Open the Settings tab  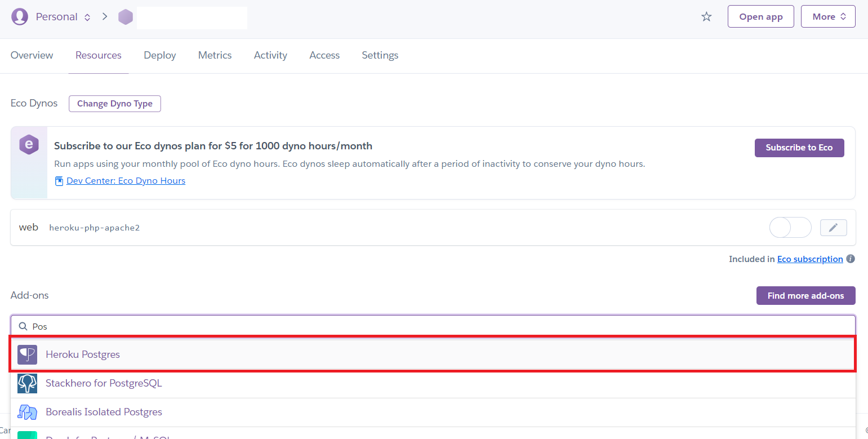click(380, 55)
